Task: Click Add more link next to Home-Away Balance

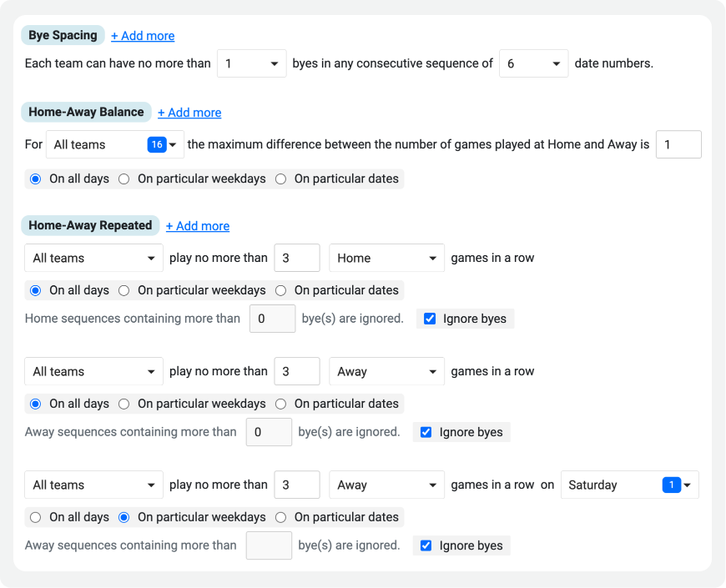Action: [189, 113]
